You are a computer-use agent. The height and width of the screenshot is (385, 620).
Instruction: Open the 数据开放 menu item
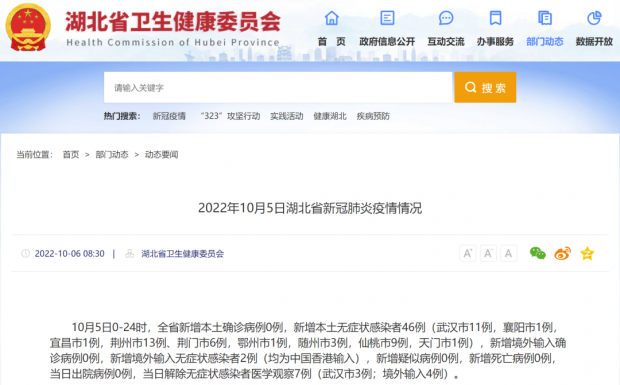point(594,42)
